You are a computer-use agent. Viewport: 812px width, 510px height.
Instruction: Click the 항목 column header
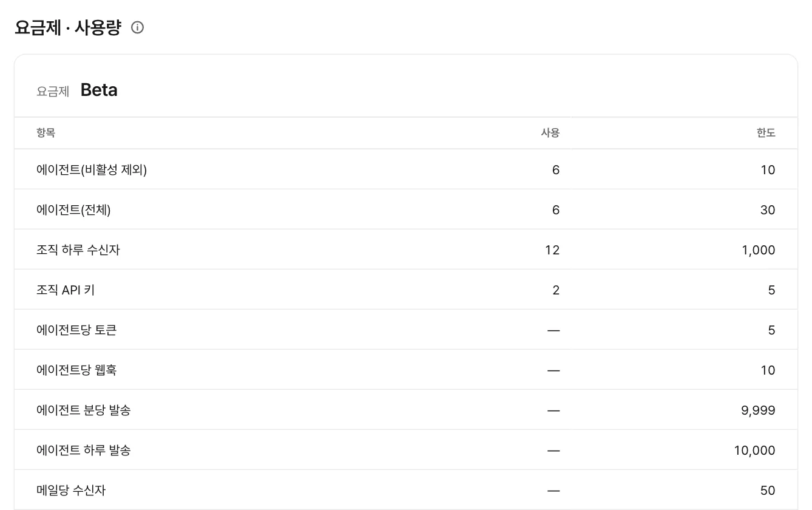(46, 133)
